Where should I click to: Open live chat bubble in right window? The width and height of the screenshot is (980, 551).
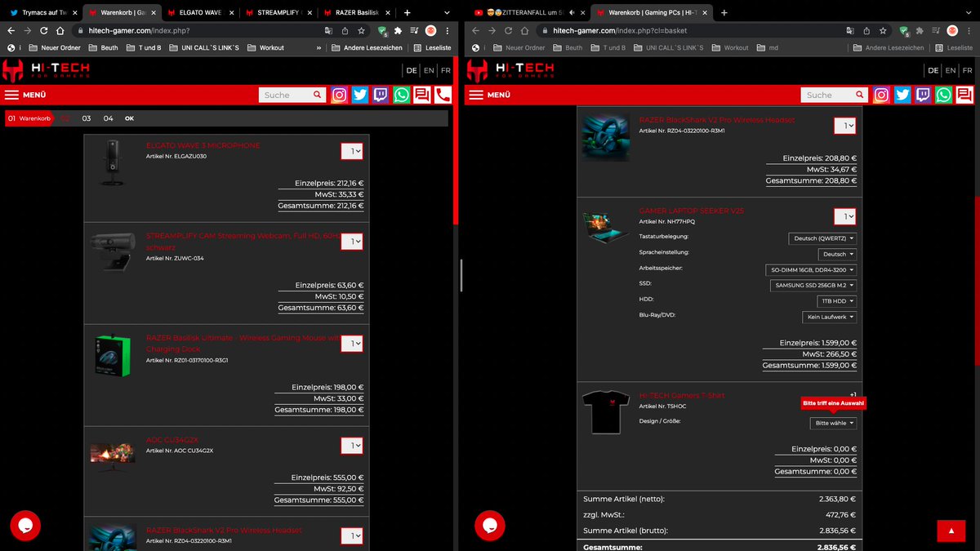point(490,526)
